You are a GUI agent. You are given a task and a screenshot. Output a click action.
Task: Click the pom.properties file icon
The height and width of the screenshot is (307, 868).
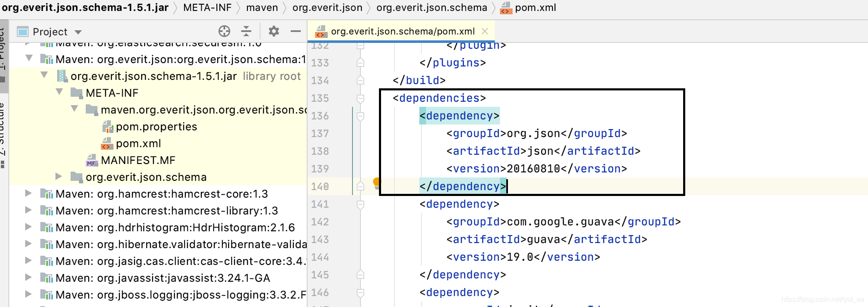(108, 127)
